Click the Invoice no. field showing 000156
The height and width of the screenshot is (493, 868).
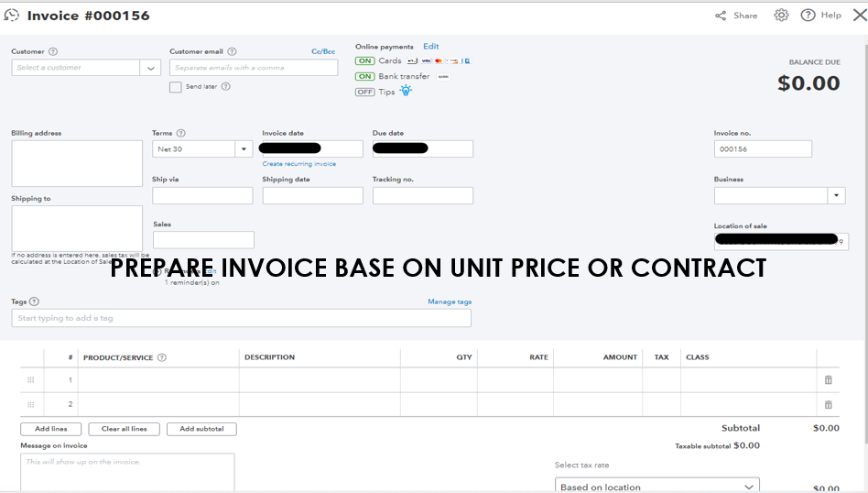click(x=763, y=149)
